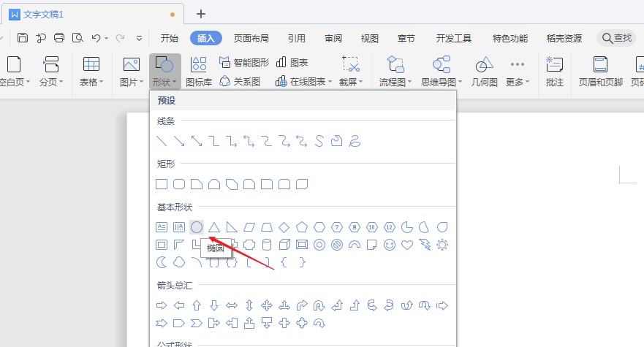Switch to the 页面布局 tab
644x347 pixels.
pos(251,39)
